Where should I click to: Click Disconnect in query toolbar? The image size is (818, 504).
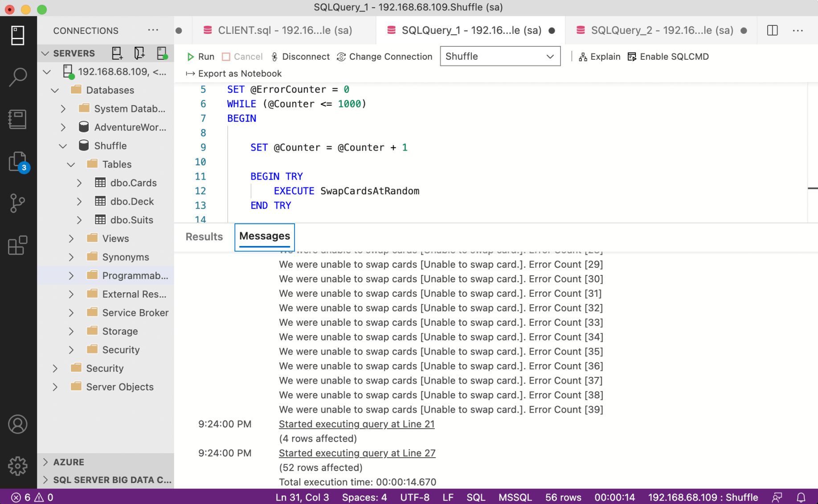[x=300, y=57]
